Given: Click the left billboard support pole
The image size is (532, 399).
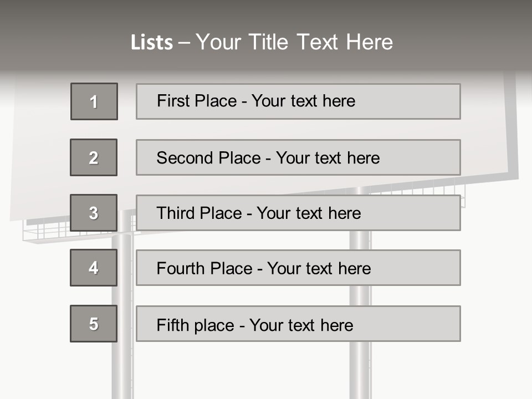Looking at the screenshot, I should pyautogui.click(x=122, y=366).
